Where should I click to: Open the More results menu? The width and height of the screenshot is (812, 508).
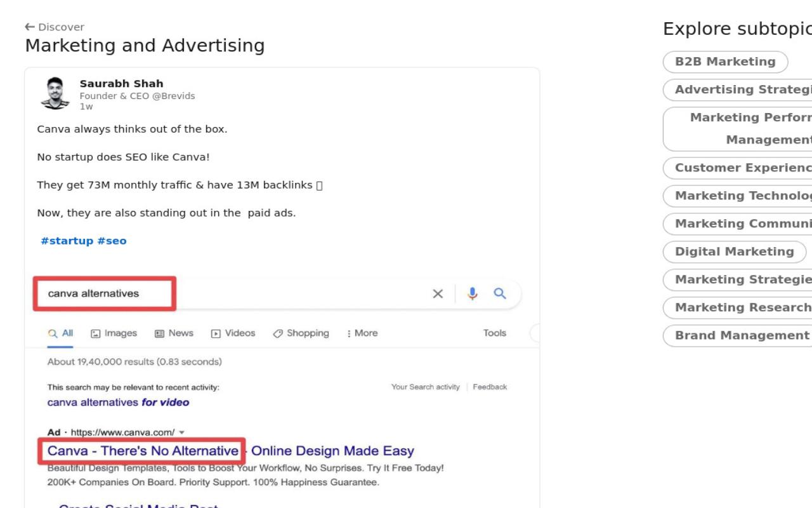click(362, 333)
